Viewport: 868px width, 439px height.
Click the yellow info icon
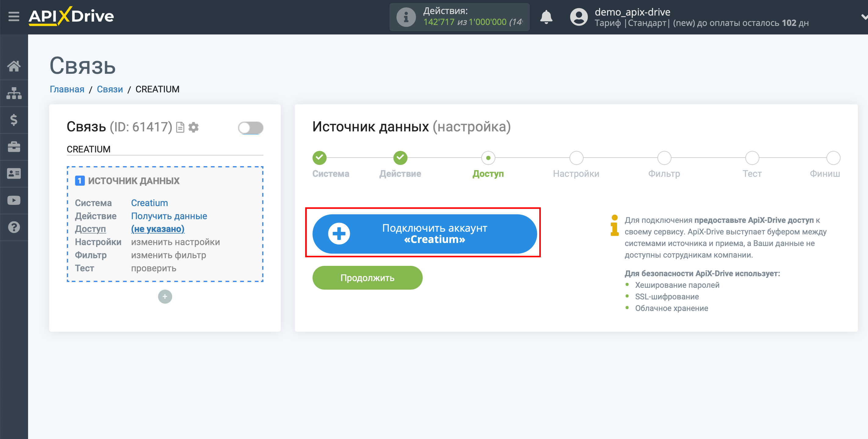(614, 226)
